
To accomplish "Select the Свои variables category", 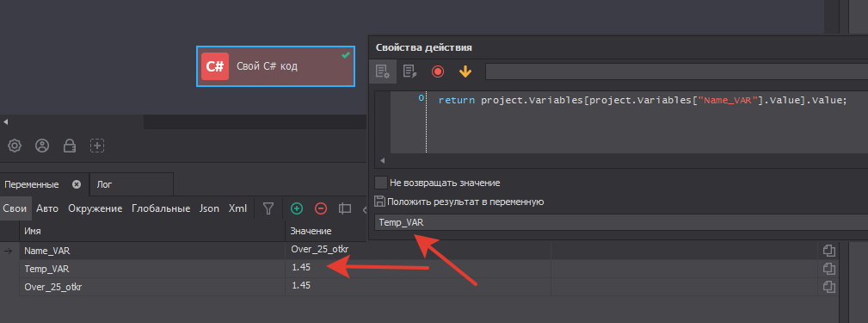I will coord(15,208).
